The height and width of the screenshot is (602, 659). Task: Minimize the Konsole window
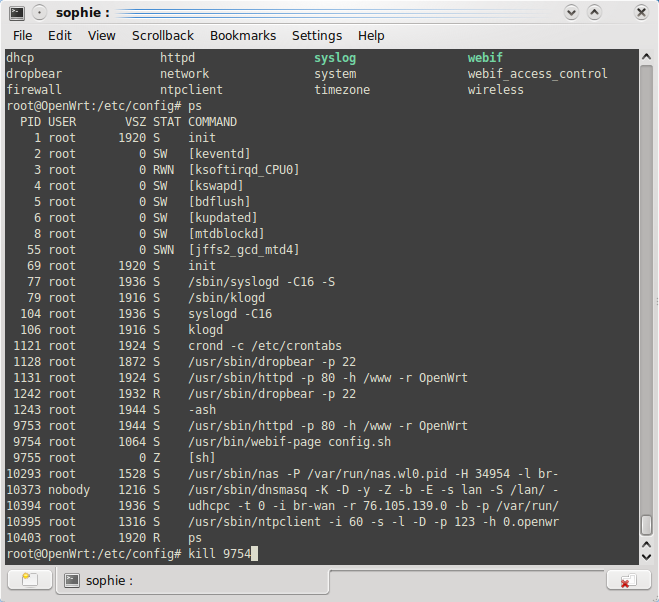[571, 13]
